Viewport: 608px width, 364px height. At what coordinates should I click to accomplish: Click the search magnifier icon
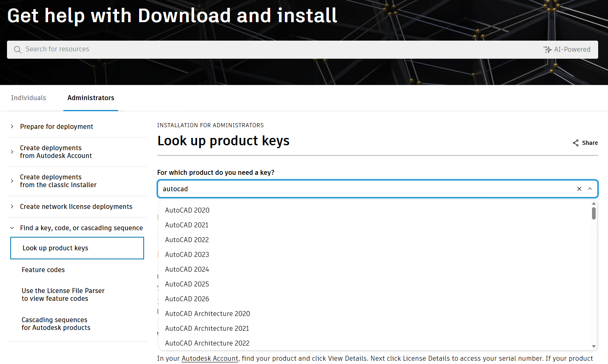pos(18,50)
